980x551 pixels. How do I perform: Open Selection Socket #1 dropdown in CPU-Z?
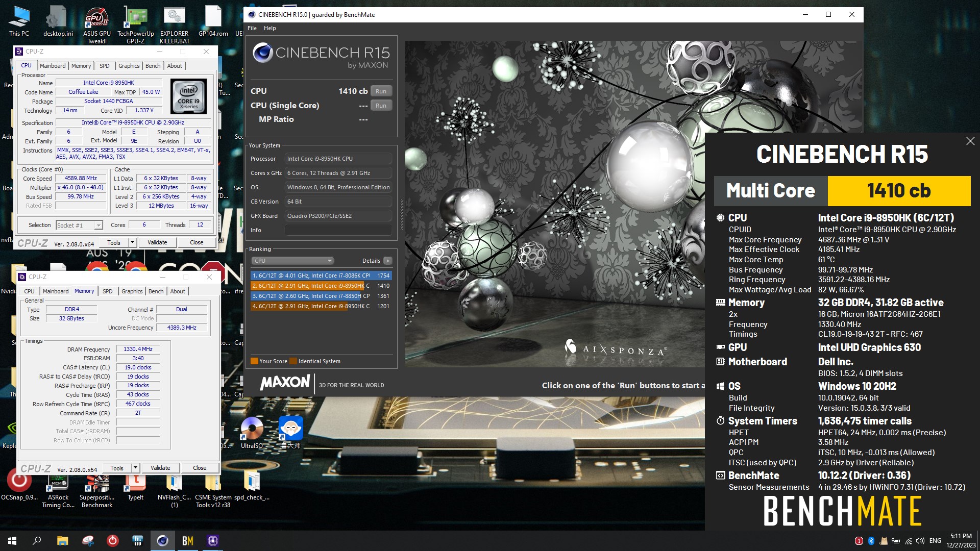click(x=79, y=225)
